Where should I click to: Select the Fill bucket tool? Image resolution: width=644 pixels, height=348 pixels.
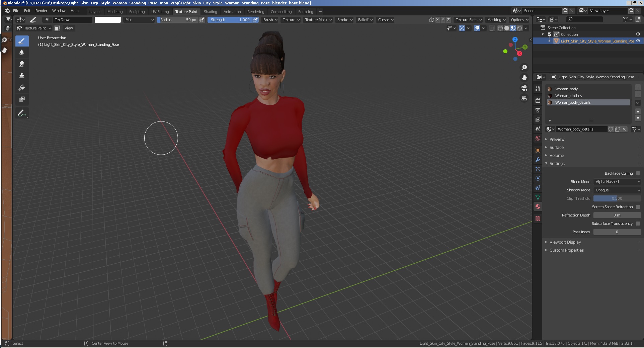(22, 87)
